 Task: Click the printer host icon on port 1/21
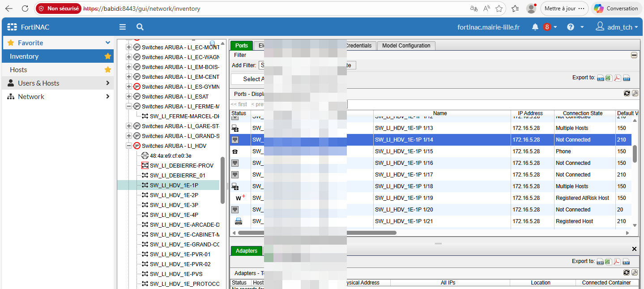[x=239, y=221]
